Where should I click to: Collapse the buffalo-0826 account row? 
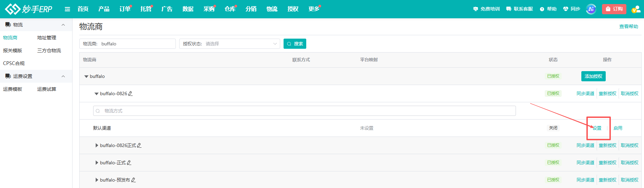click(x=97, y=94)
